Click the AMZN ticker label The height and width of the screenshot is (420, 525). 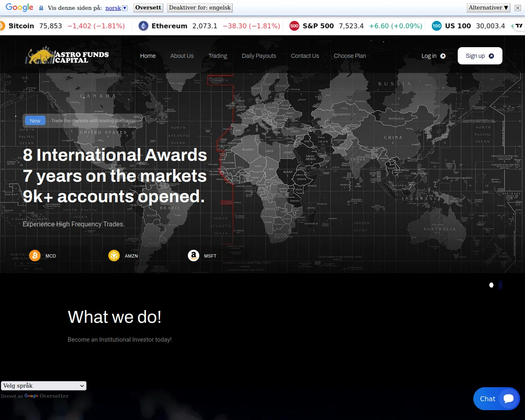(131, 256)
